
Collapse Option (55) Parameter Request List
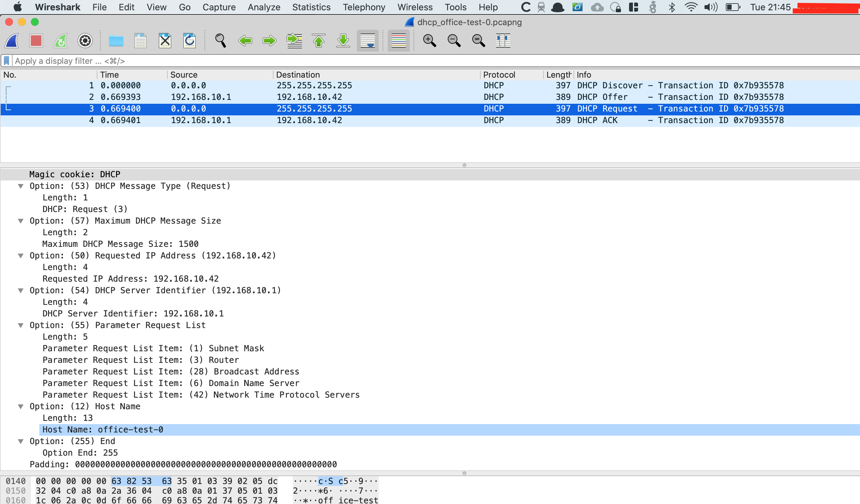pyautogui.click(x=21, y=325)
